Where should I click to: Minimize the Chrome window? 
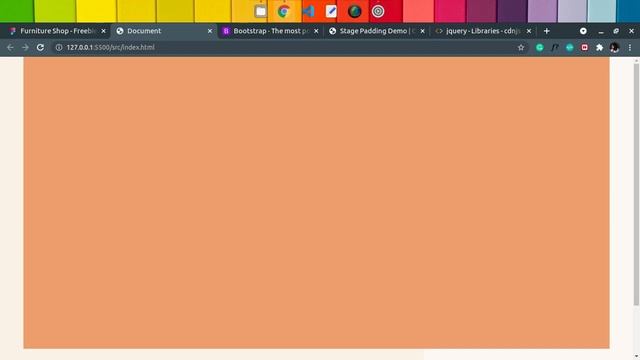point(601,31)
